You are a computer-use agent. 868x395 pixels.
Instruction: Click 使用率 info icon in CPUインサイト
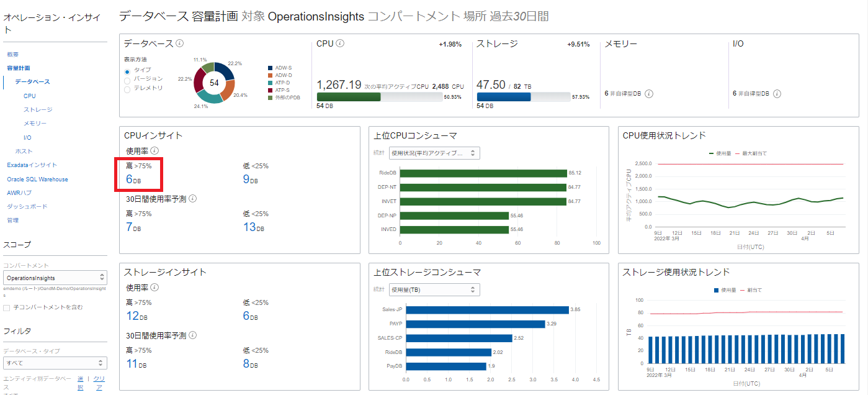pyautogui.click(x=155, y=150)
